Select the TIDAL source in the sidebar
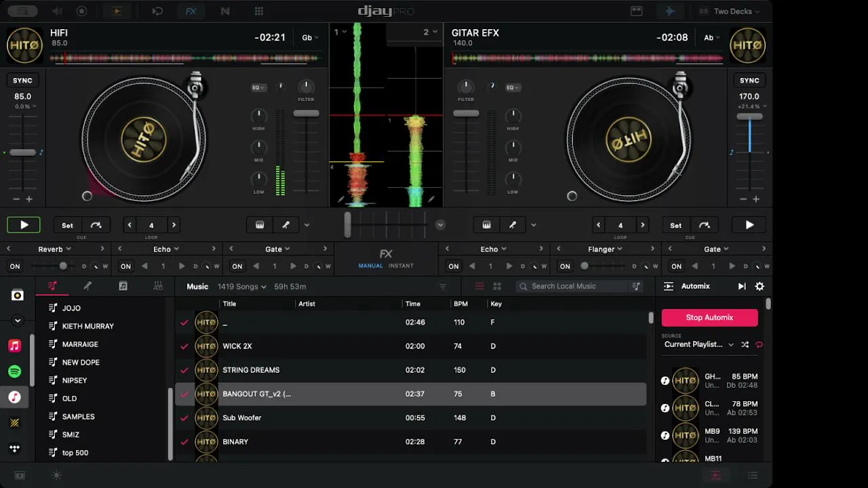This screenshot has width=868, height=488. [x=14, y=449]
